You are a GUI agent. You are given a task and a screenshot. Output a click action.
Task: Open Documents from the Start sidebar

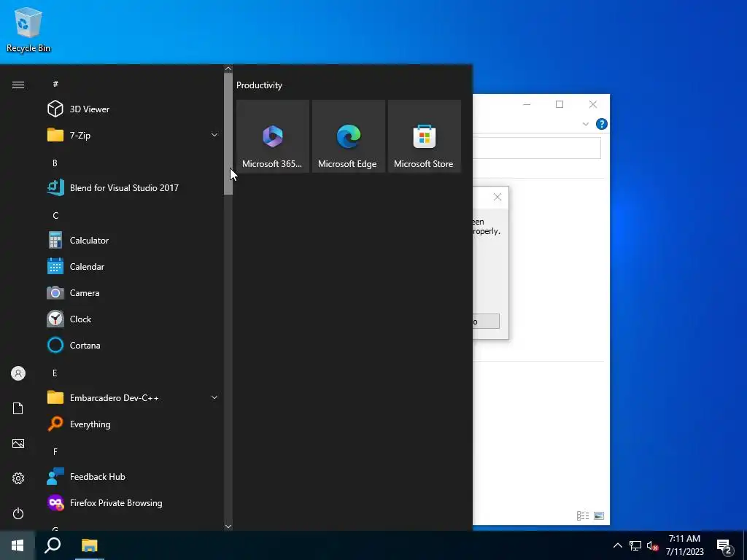pyautogui.click(x=18, y=408)
